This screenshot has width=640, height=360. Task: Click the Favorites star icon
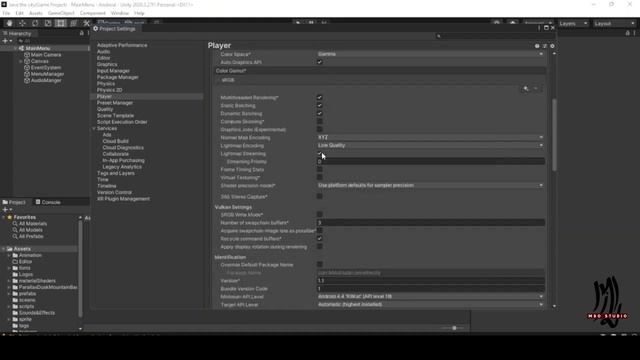tap(10, 217)
